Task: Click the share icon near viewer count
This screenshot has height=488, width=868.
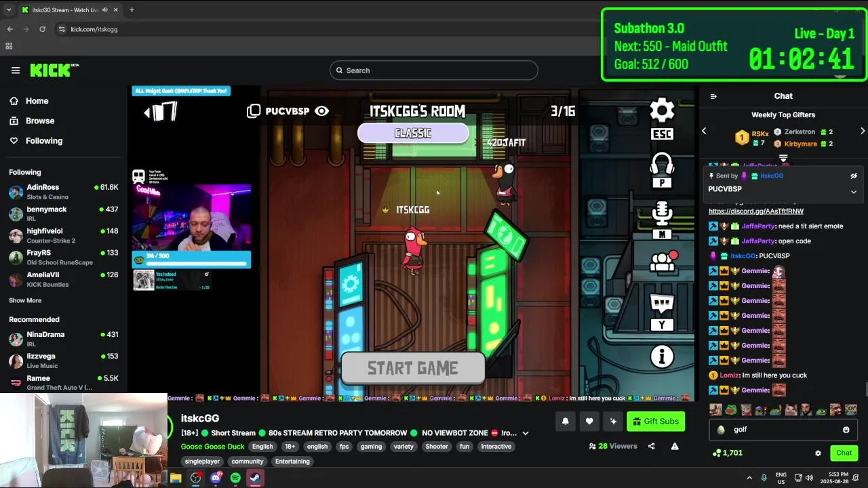Action: point(652,446)
